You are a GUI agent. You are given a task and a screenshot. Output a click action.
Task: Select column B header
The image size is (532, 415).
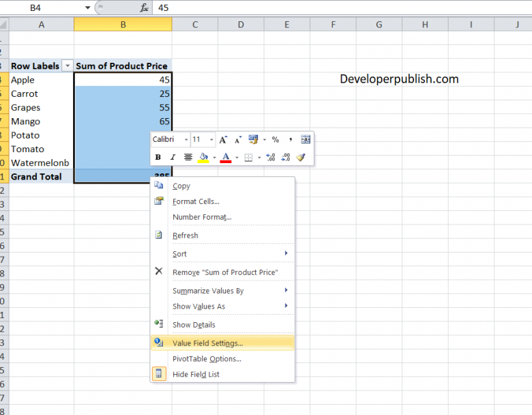[123, 25]
